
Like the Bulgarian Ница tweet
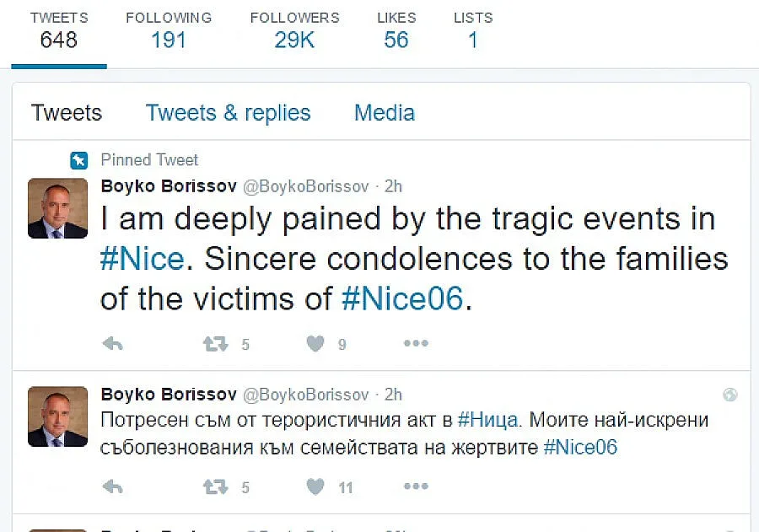click(x=315, y=486)
